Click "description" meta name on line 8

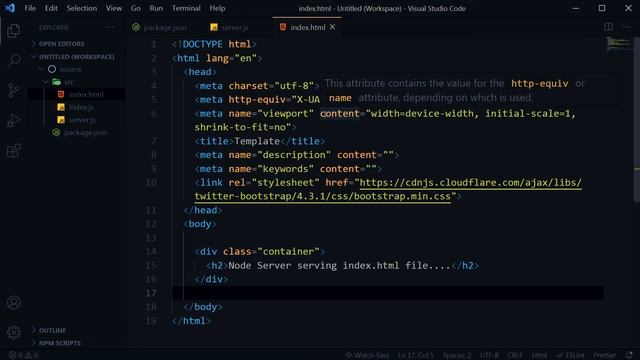pos(294,155)
